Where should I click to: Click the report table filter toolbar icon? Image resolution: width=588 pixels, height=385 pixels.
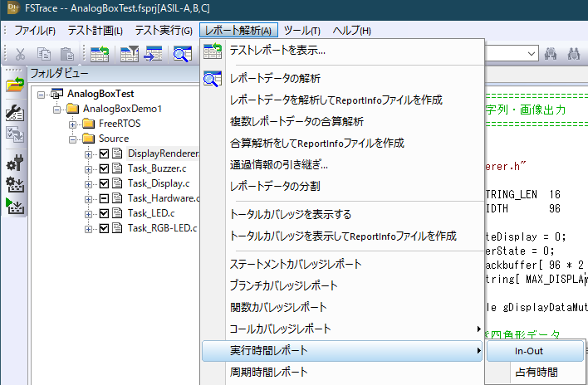(x=130, y=54)
